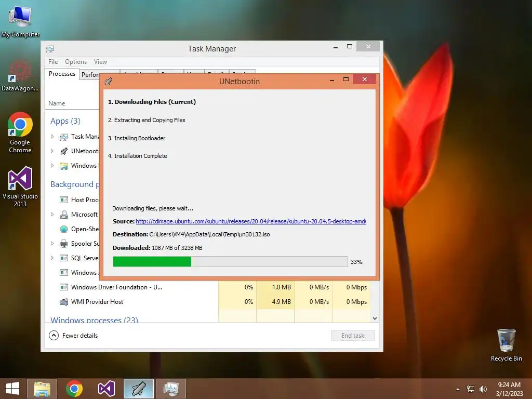Collapse view with Fewer details
This screenshot has width=532, height=399.
click(73, 336)
